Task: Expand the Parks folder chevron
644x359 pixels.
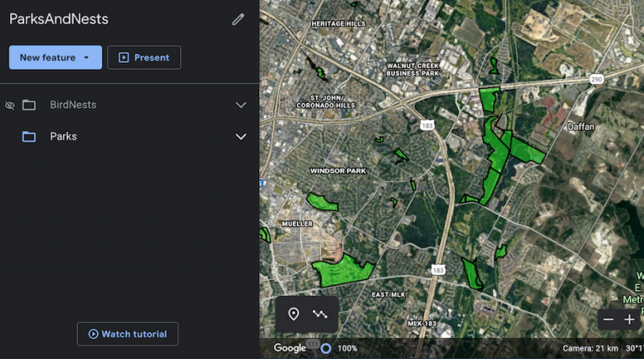Action: point(241,137)
